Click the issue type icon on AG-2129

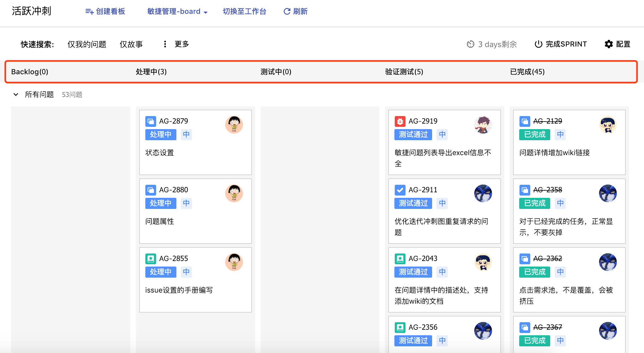click(x=525, y=121)
